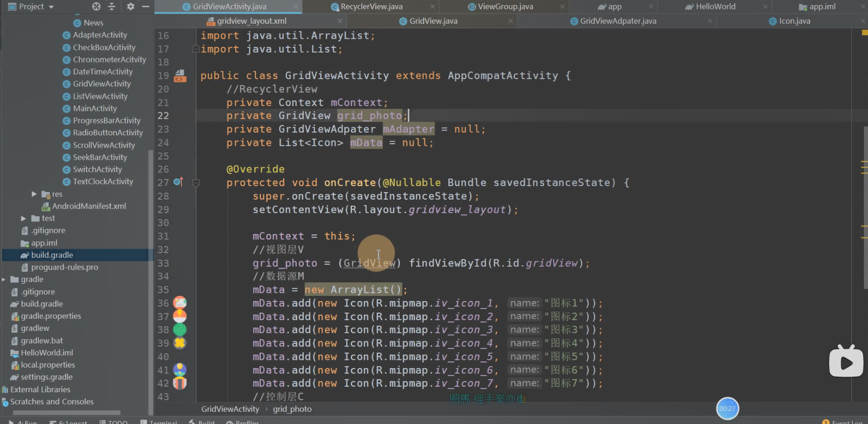Select SwitchActivity in the project tree
This screenshot has height=424, width=868.
[x=97, y=169]
